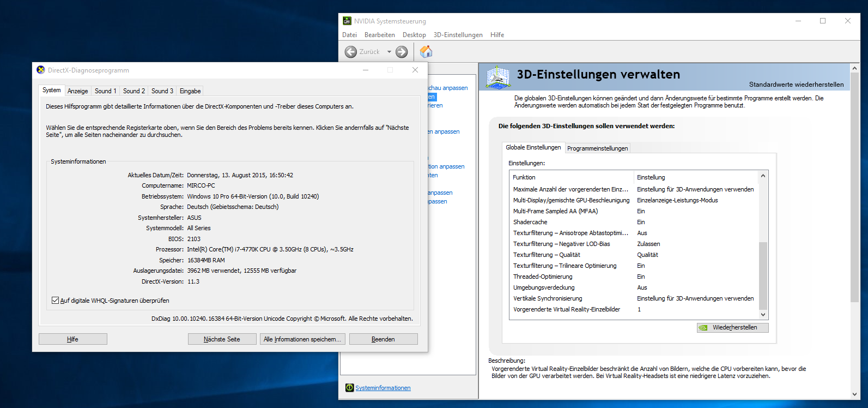Select Maximale Anzahl der vorgerenderten Einzelbilder row

[634, 189]
